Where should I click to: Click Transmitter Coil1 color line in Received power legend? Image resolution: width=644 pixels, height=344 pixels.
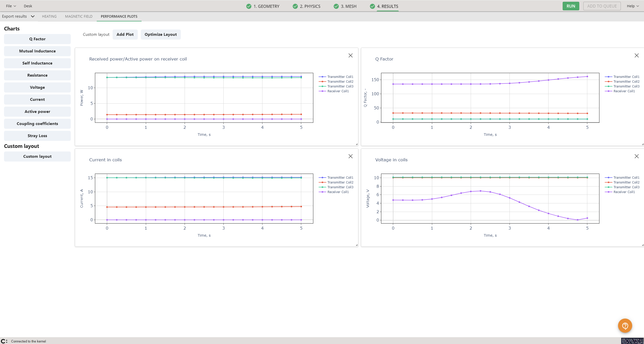click(x=322, y=77)
